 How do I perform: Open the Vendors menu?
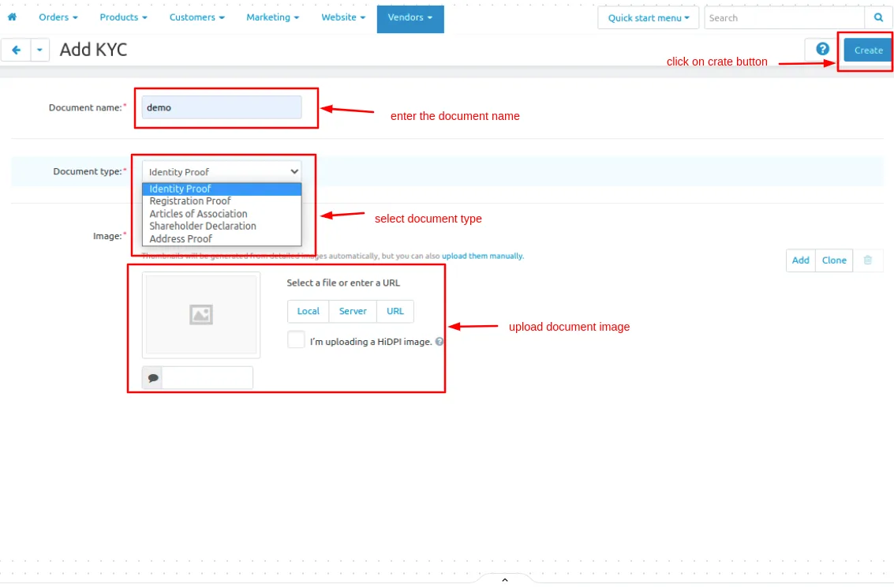(410, 17)
